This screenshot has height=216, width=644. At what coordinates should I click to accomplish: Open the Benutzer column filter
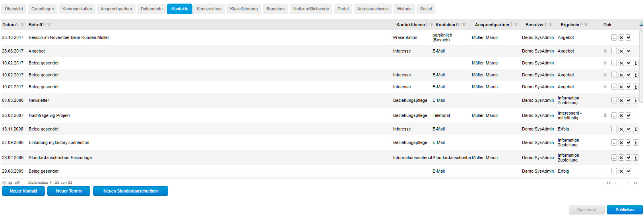551,25
